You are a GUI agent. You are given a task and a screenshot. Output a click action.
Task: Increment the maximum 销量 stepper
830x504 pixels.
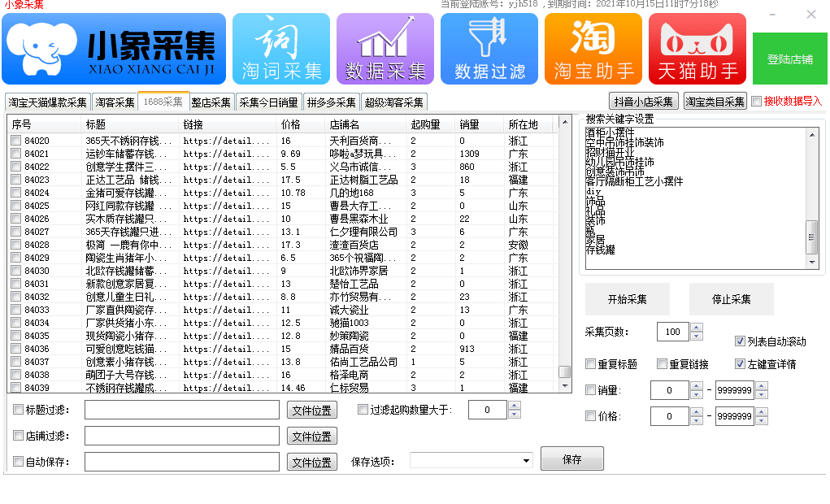(x=761, y=386)
